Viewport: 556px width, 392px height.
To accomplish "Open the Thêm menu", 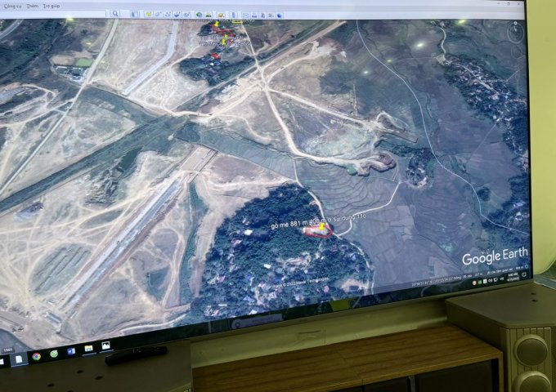I will click(32, 6).
